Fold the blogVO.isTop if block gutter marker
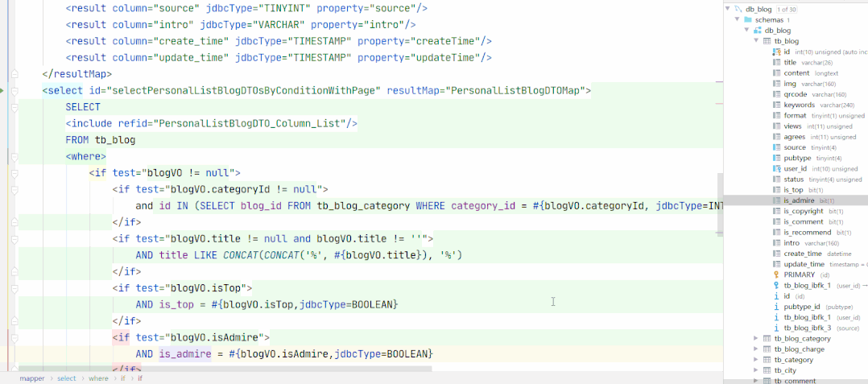The width and height of the screenshot is (868, 384). (14, 288)
